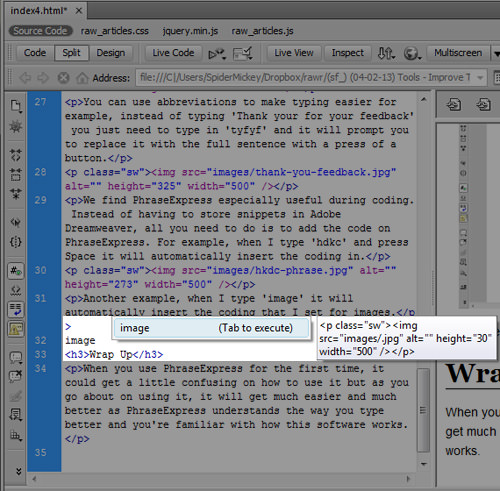
Task: Click the Preview in Browser globe icon
Action: (x=412, y=53)
